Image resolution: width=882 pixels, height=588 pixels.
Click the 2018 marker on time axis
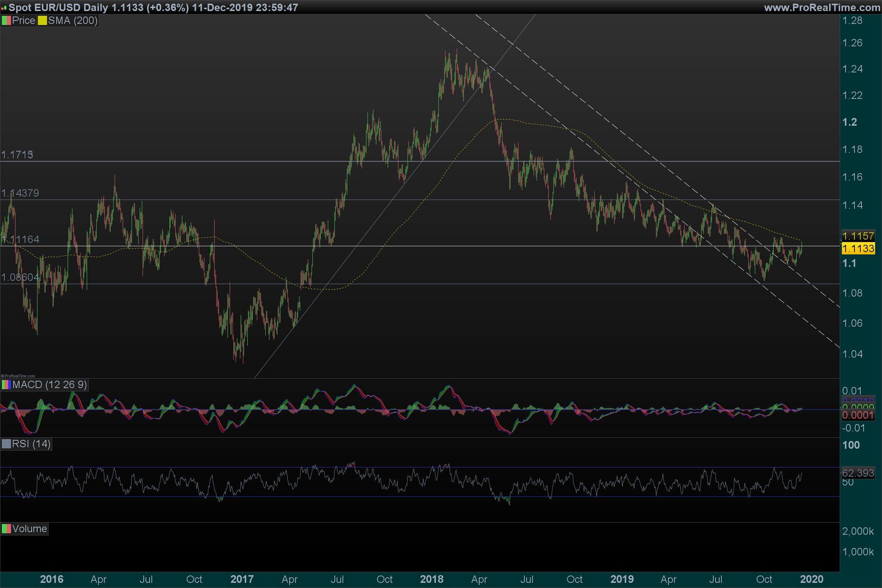click(431, 580)
